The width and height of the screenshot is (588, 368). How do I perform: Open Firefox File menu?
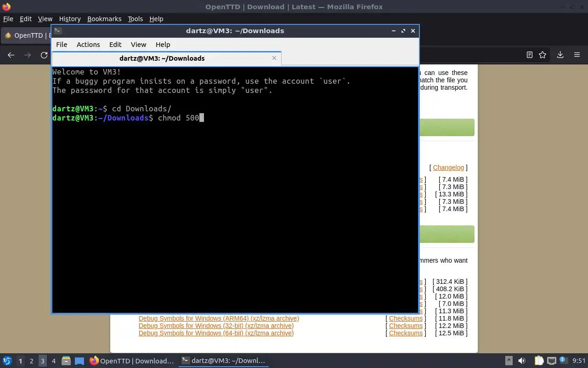(8, 19)
